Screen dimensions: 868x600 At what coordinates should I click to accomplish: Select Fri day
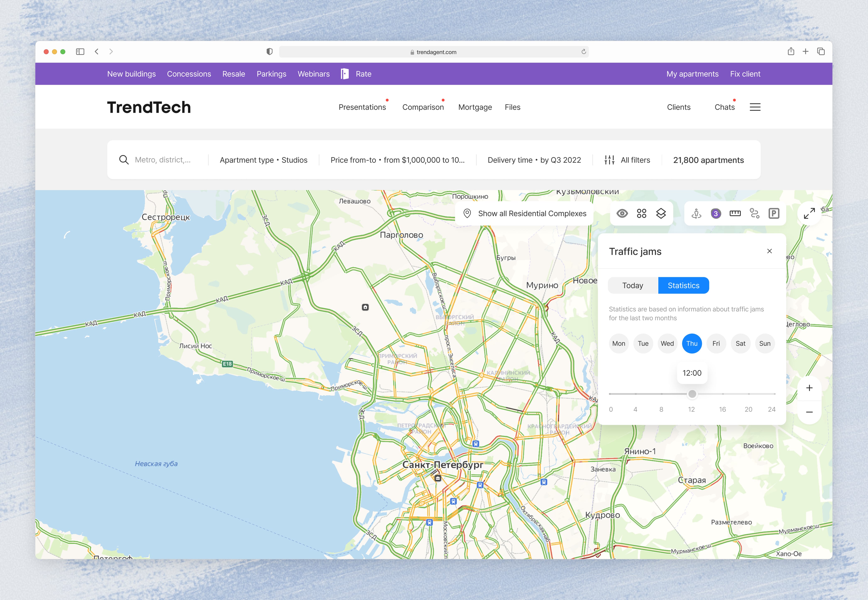pos(716,343)
